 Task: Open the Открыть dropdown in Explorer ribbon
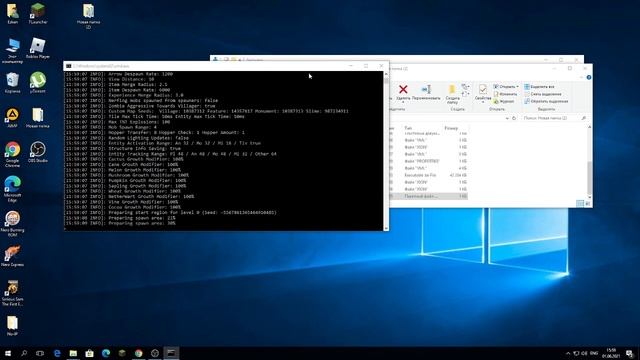(x=506, y=87)
